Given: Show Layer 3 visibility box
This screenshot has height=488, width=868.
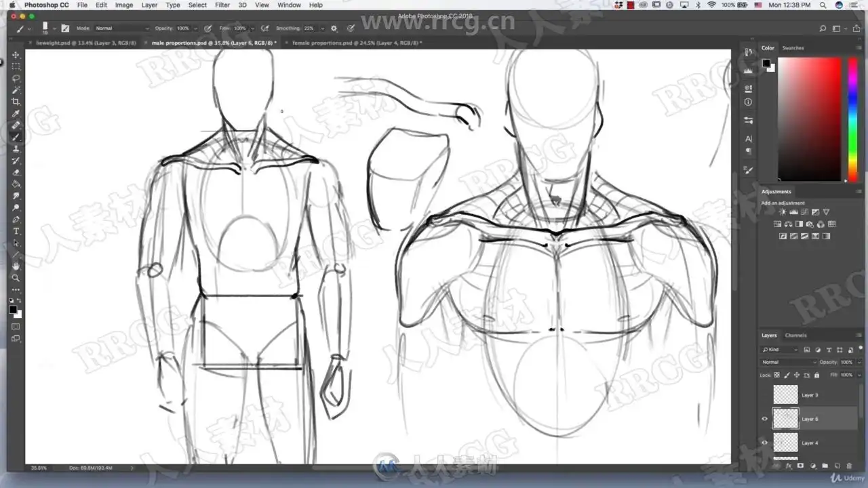Looking at the screenshot, I should pyautogui.click(x=764, y=395).
